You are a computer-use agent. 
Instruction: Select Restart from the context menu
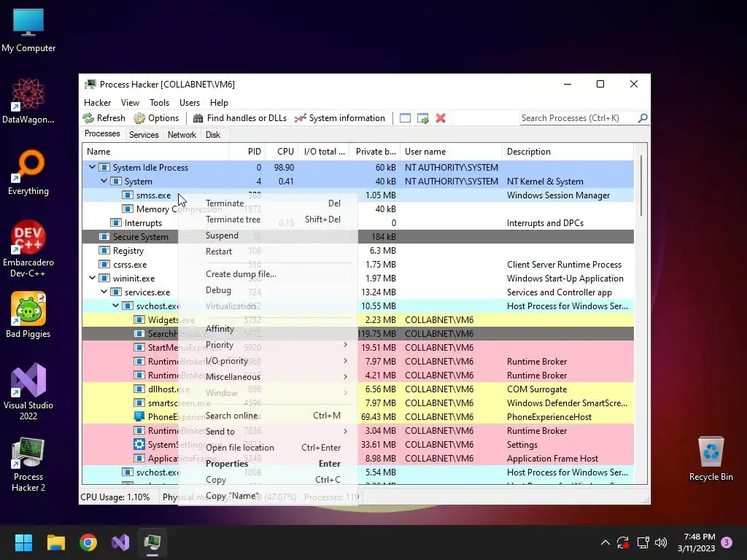tap(268, 252)
